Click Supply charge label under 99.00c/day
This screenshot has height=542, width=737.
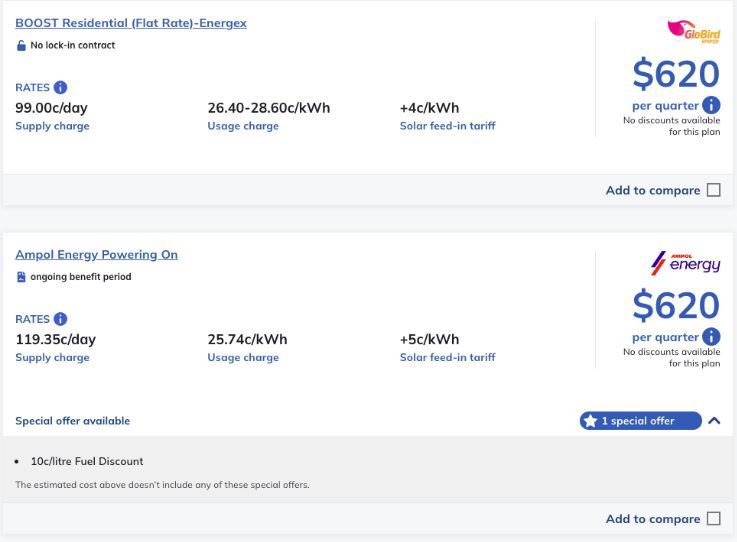coord(52,126)
